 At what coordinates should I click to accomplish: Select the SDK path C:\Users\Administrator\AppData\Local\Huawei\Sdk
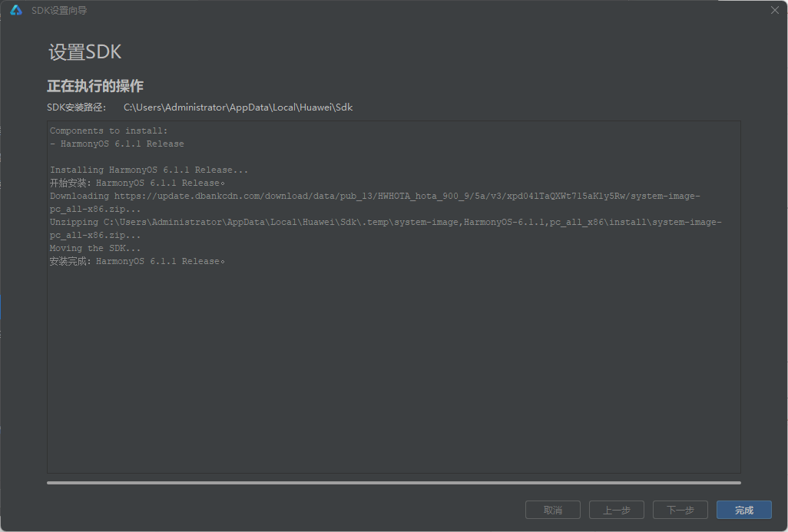point(238,107)
